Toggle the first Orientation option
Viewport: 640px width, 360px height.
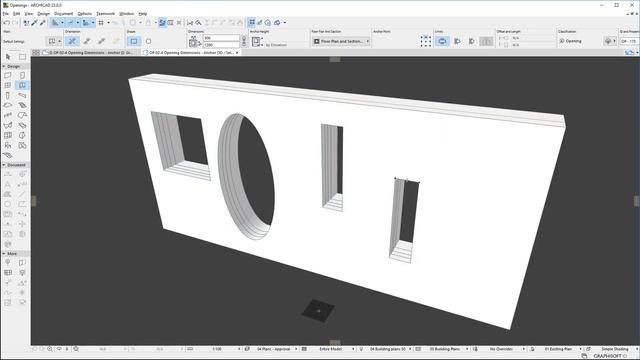72,41
